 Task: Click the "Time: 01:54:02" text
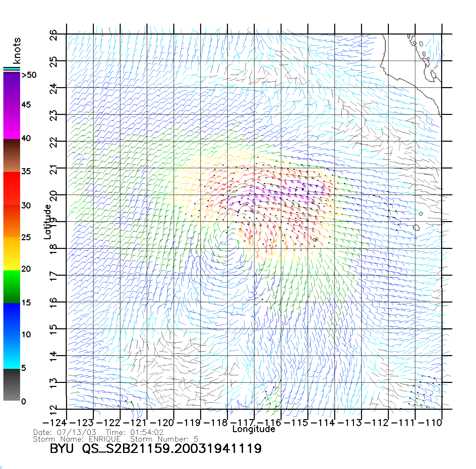[x=134, y=432]
